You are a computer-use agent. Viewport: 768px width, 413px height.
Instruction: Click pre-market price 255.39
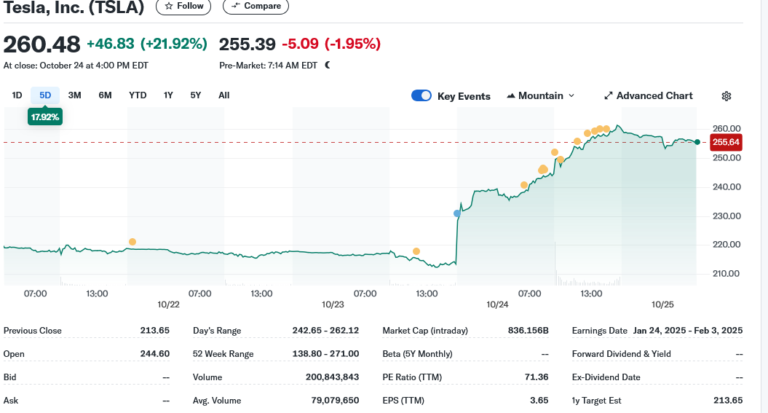(x=247, y=44)
